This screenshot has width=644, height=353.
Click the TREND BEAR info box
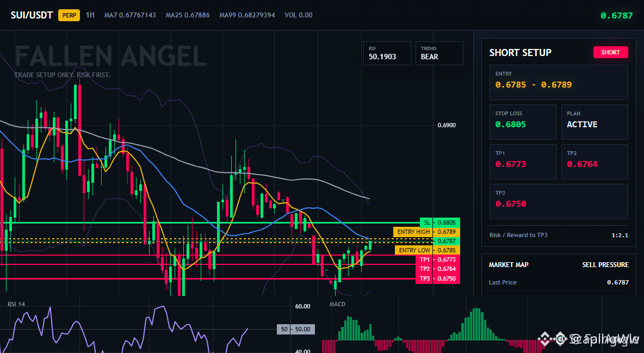(439, 53)
